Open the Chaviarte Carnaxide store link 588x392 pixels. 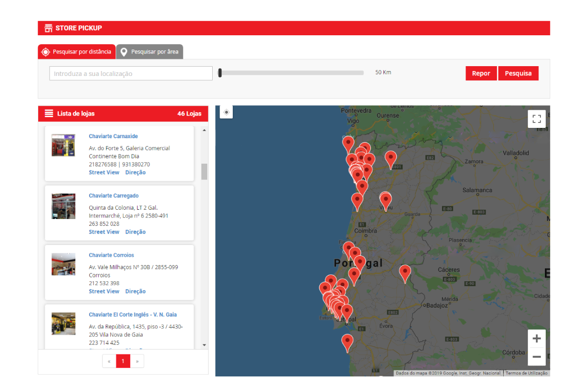click(x=113, y=136)
